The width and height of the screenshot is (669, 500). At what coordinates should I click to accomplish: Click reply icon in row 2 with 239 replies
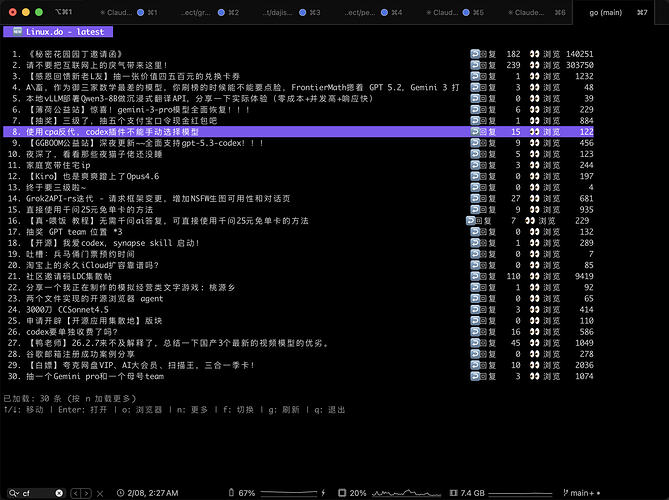475,65
